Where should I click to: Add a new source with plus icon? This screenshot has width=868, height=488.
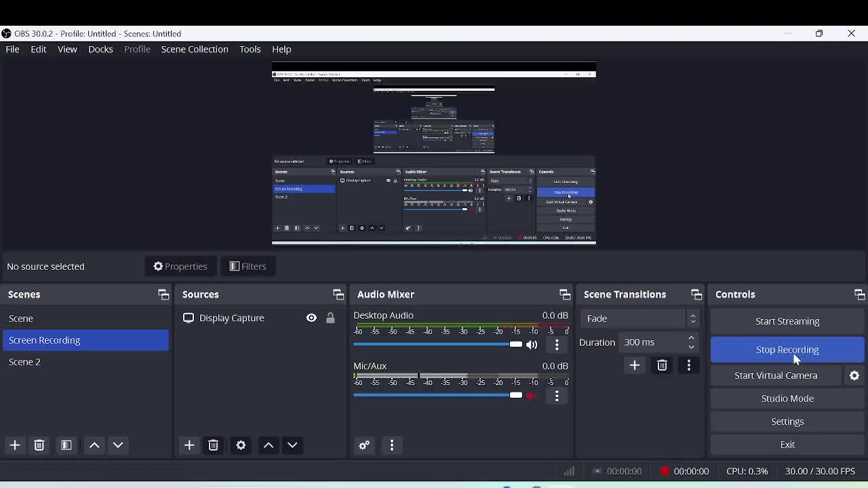coord(189,445)
